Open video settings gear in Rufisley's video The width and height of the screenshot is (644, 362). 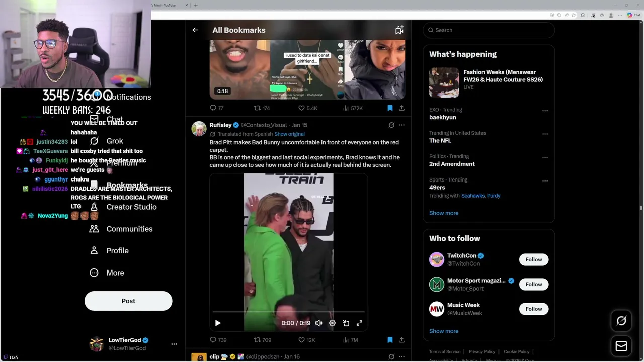[x=332, y=323]
